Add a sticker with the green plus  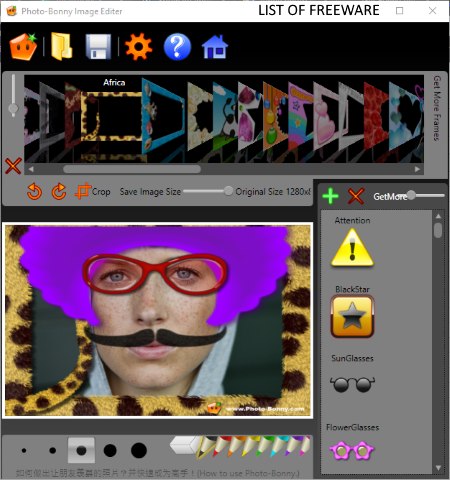click(x=330, y=196)
